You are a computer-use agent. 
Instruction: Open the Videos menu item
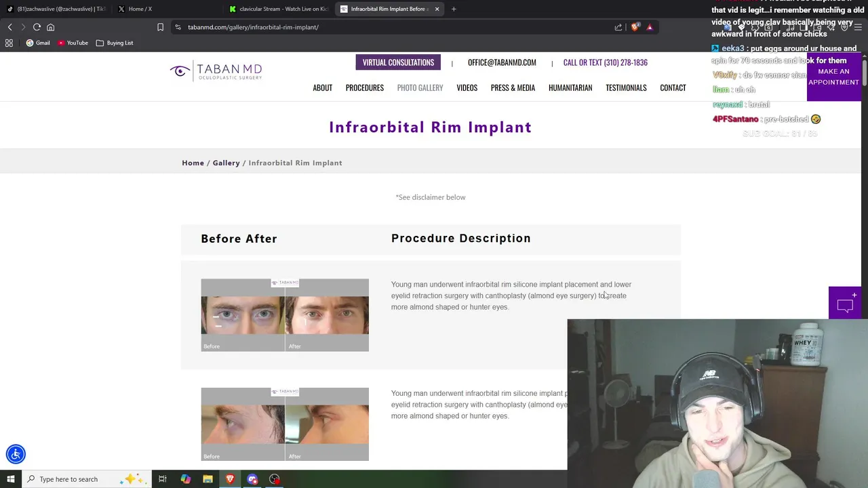[467, 87]
